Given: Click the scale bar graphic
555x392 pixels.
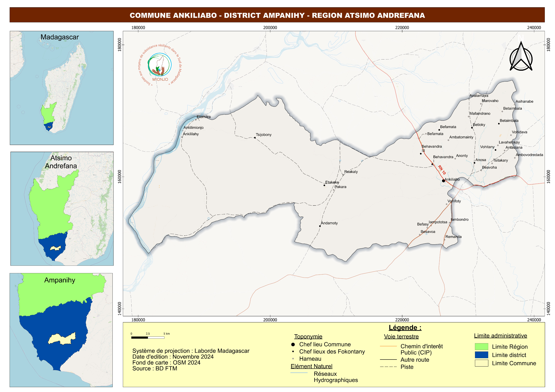Looking at the screenshot, I should 148,337.
